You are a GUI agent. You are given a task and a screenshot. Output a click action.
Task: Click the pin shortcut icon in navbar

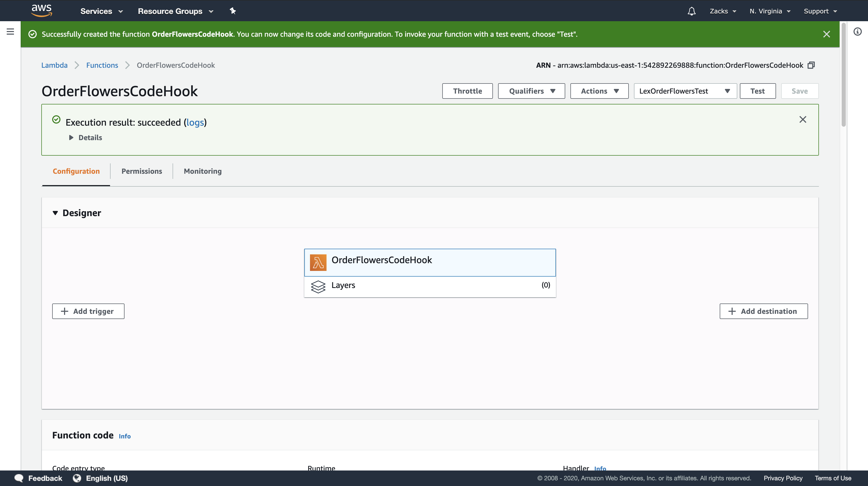click(233, 11)
